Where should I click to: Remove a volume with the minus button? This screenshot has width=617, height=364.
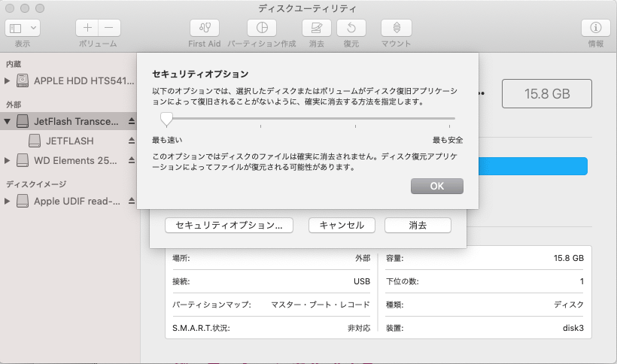[x=109, y=28]
